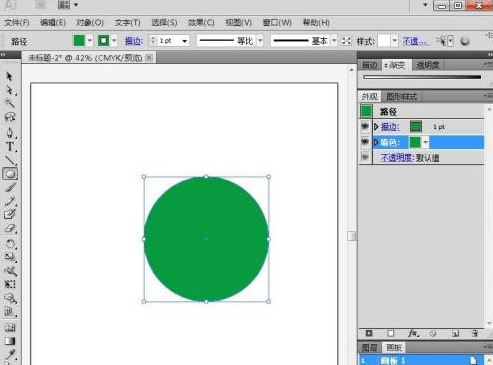The width and height of the screenshot is (493, 365).
Task: Select the Pen tool
Action: (9, 132)
